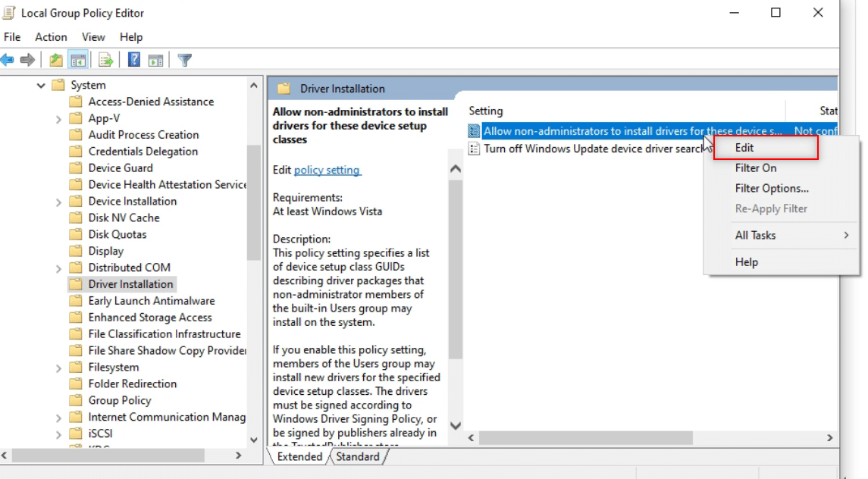Select Early Launch Antimalware folder
This screenshot has width=868, height=479.
click(152, 301)
